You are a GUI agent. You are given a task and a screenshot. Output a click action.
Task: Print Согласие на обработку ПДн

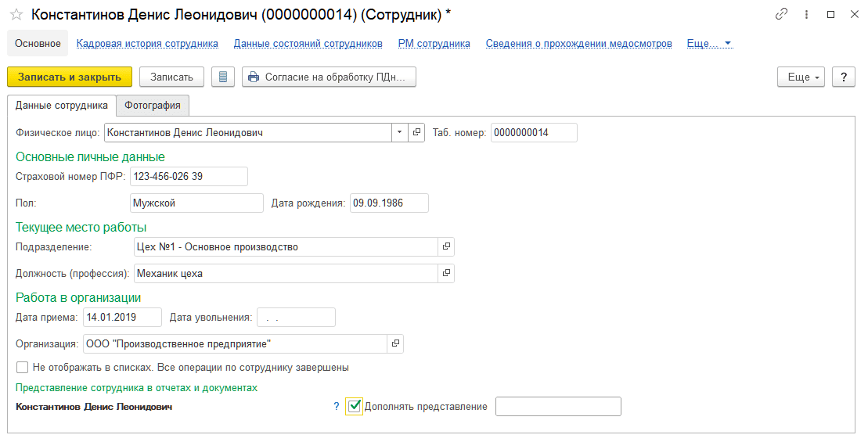click(329, 77)
